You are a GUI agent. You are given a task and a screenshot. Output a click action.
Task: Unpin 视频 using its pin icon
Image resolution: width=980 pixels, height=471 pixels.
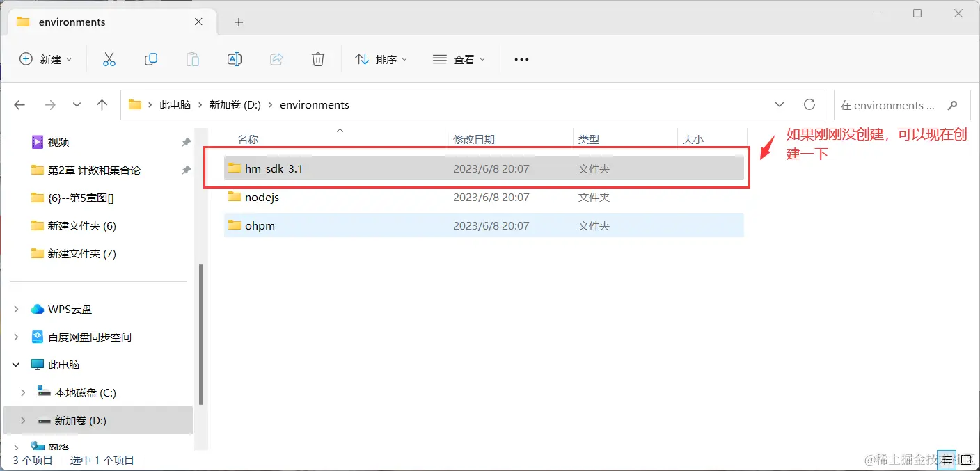(186, 142)
